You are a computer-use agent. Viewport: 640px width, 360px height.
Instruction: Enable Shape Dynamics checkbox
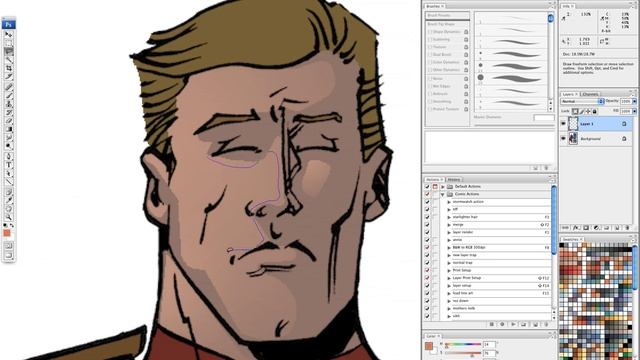[429, 32]
